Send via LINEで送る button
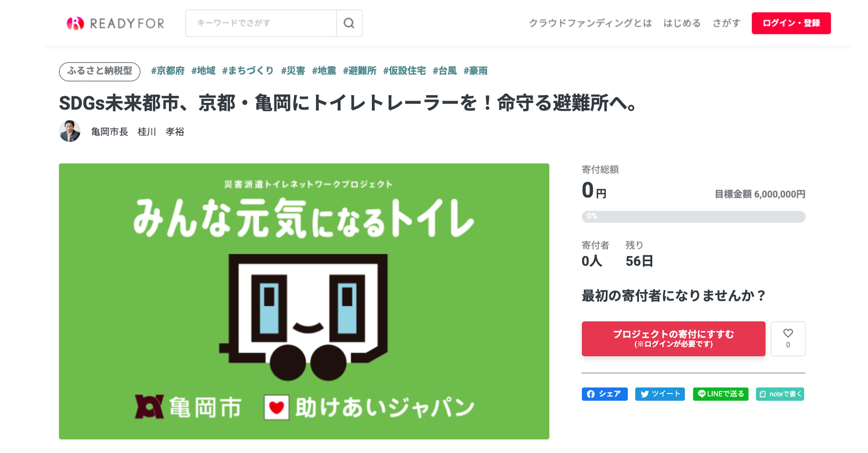 point(720,393)
